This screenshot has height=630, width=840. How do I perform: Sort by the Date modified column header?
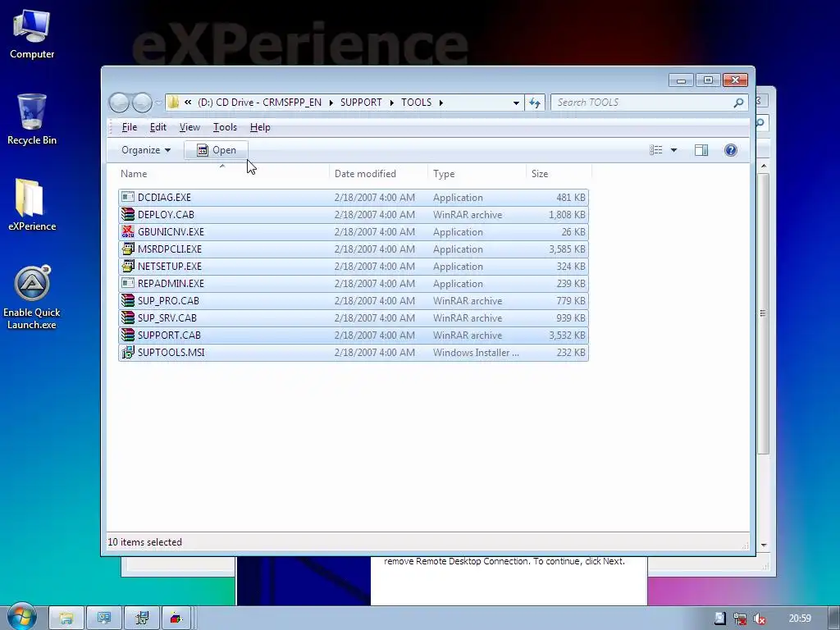(378, 174)
